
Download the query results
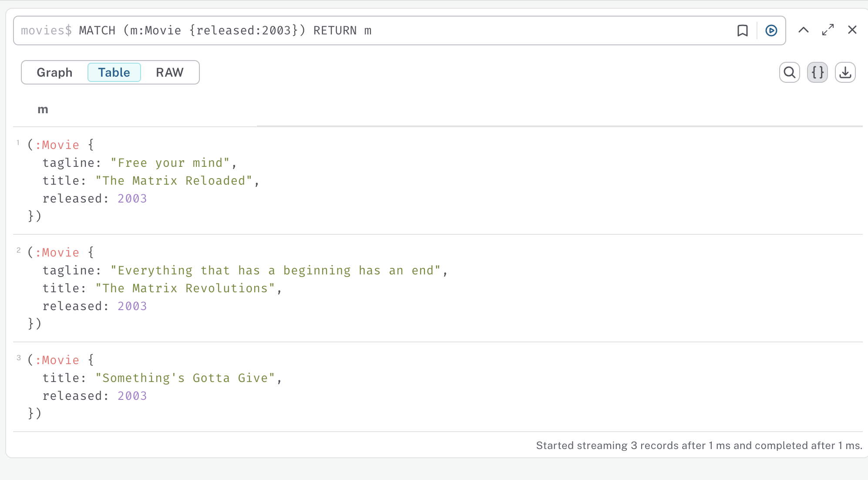845,72
